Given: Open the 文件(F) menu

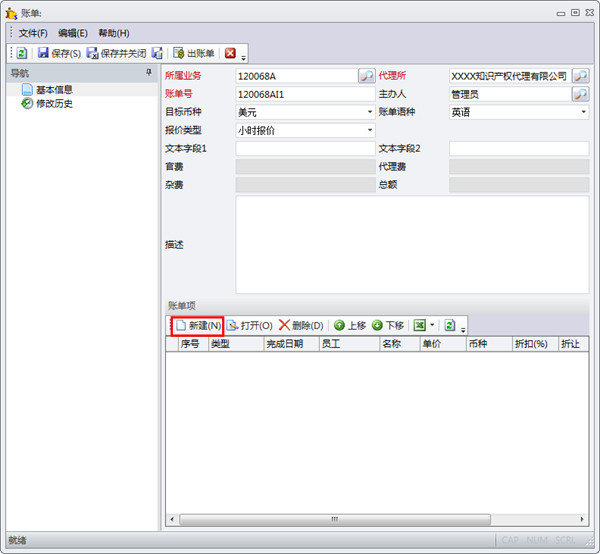Looking at the screenshot, I should pyautogui.click(x=33, y=33).
